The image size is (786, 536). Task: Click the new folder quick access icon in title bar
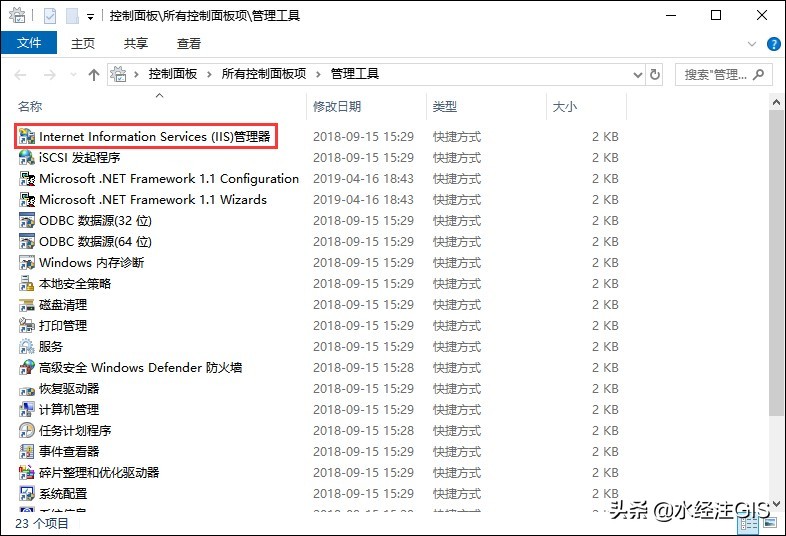73,16
